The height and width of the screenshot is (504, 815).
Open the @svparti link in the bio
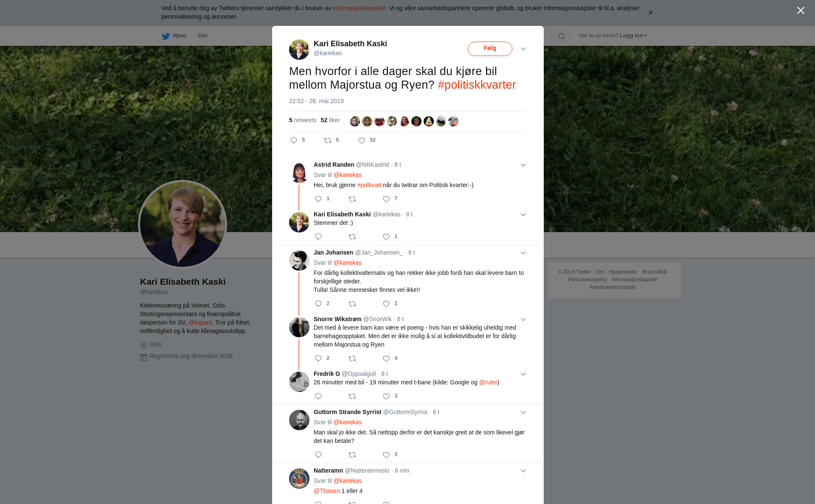(x=200, y=322)
